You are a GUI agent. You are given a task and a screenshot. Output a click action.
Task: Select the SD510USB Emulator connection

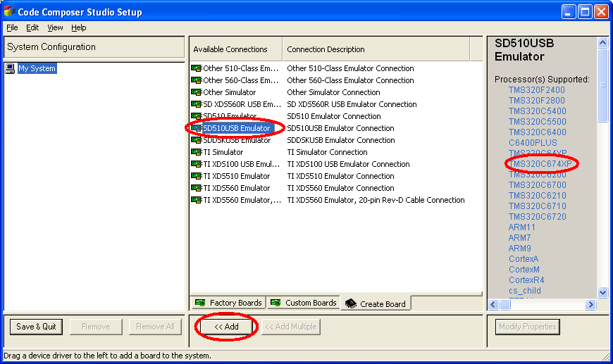coord(237,128)
